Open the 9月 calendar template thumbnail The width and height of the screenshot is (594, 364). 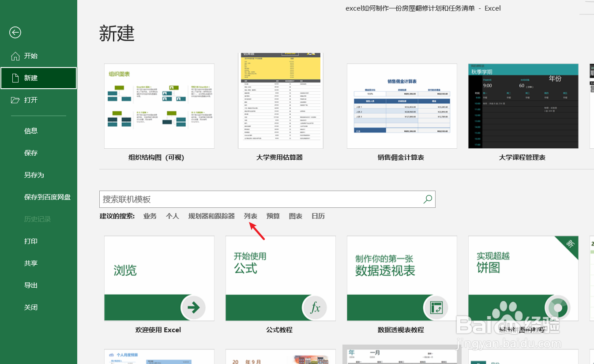pyautogui.click(x=281, y=356)
